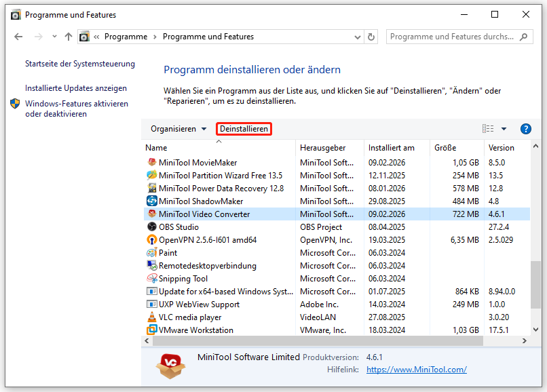Viewport: 547px width, 392px height.
Task: Open the www.MiniTool.com help link
Action: point(416,370)
